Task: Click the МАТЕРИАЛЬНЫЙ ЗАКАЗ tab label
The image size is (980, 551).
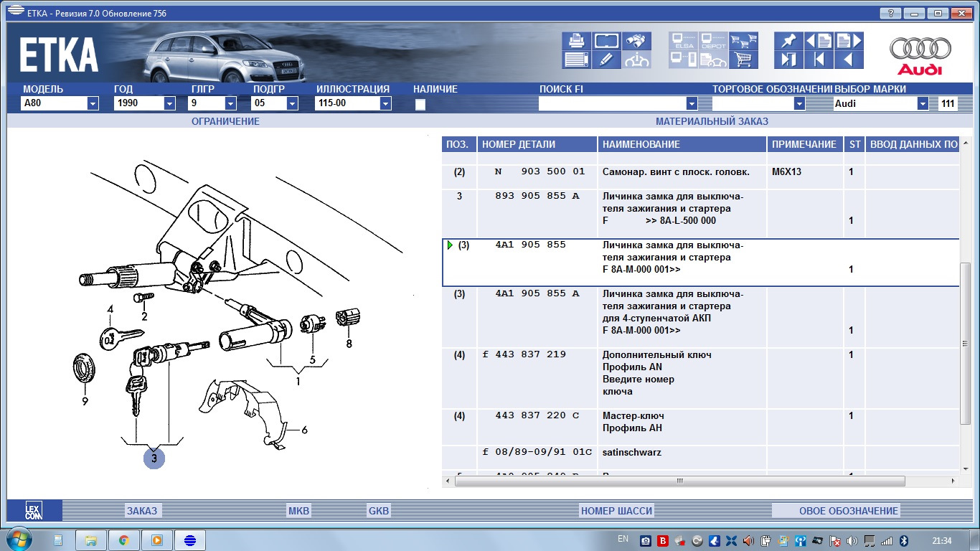Action: (x=712, y=121)
